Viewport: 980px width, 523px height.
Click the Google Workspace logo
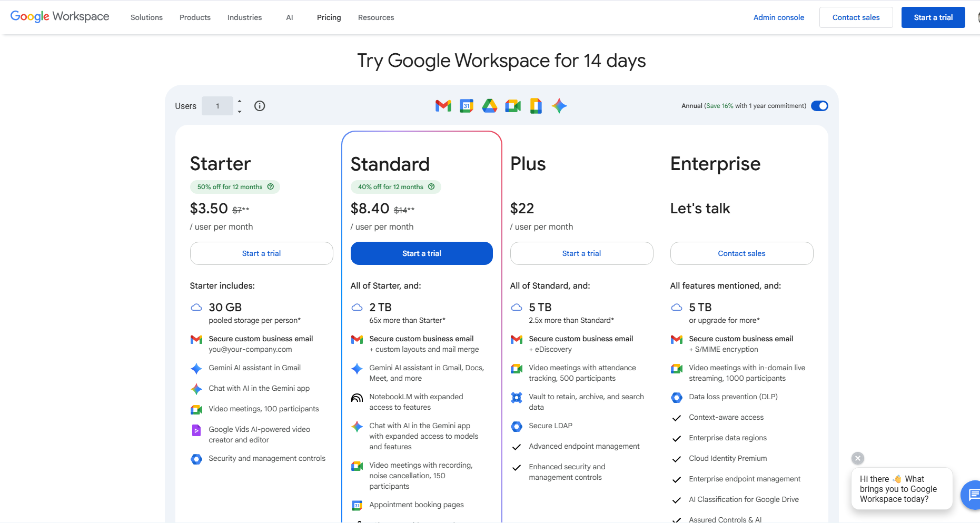[x=60, y=16]
